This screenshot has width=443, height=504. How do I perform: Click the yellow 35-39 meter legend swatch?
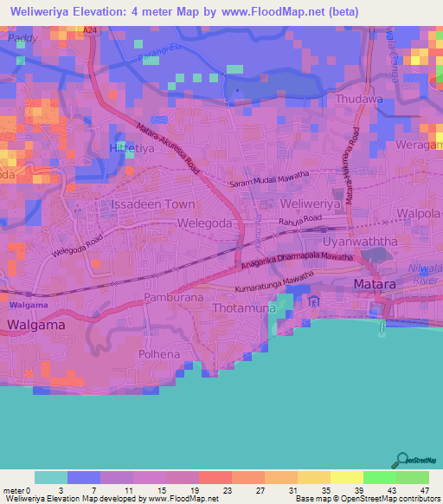pyautogui.click(x=347, y=477)
